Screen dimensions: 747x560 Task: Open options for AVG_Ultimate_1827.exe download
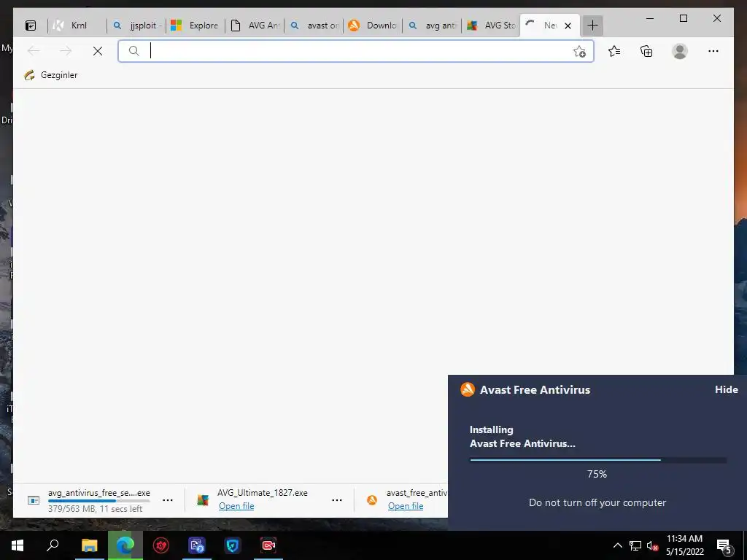337,500
